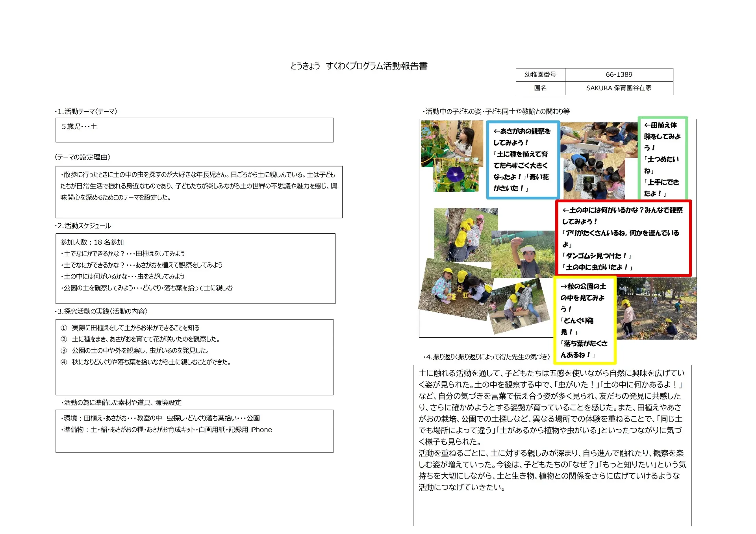756x534 pixels.
Task: Click the 参加人数 18名参加 schedule box
Action: tap(195, 268)
